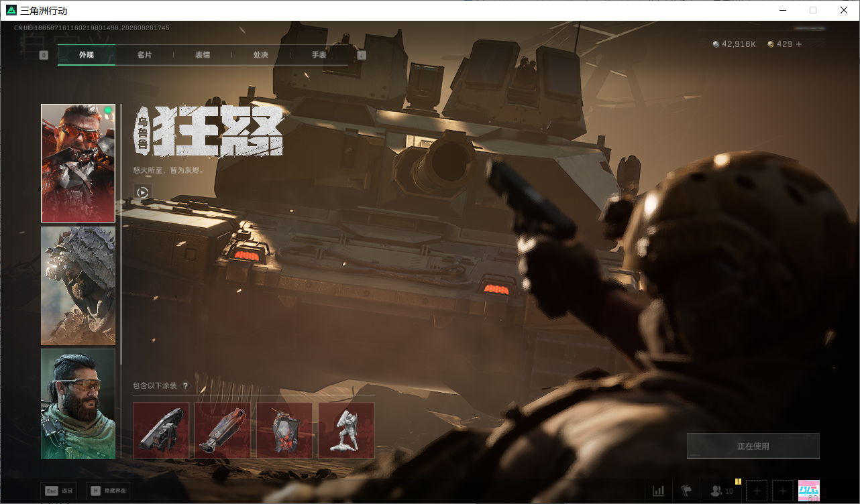Click the 怒火所至，皆为灰烬 description text
Screen dimensions: 860x504
pyautogui.click(x=168, y=170)
